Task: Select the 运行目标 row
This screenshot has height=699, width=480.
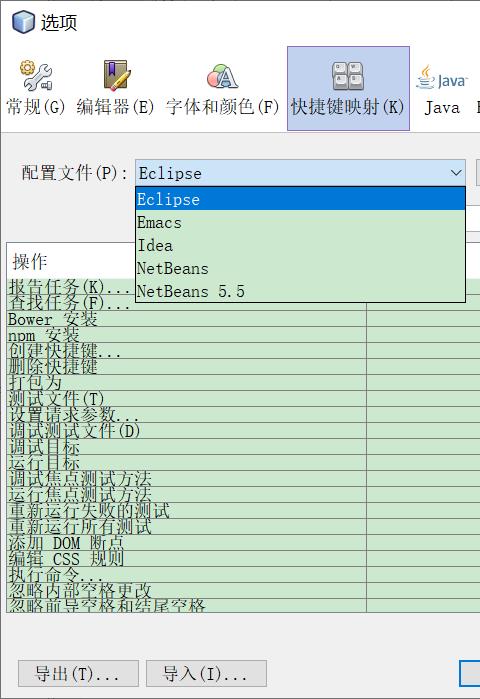Action: [186, 463]
